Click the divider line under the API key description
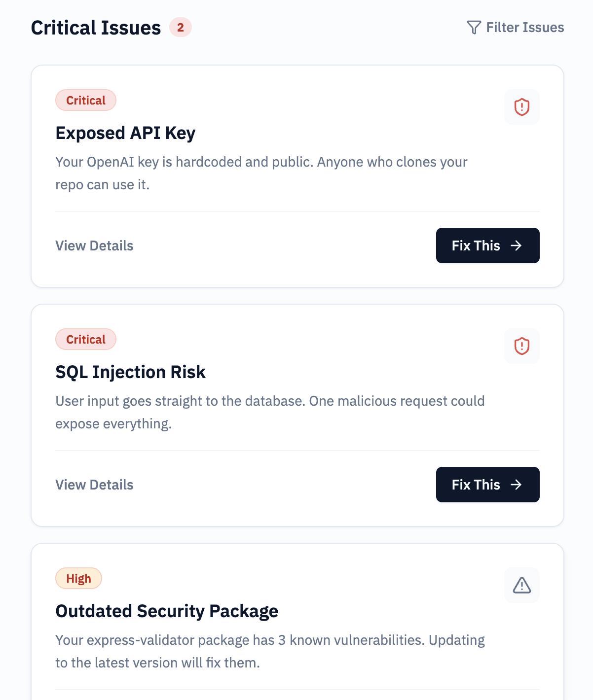 (x=296, y=212)
